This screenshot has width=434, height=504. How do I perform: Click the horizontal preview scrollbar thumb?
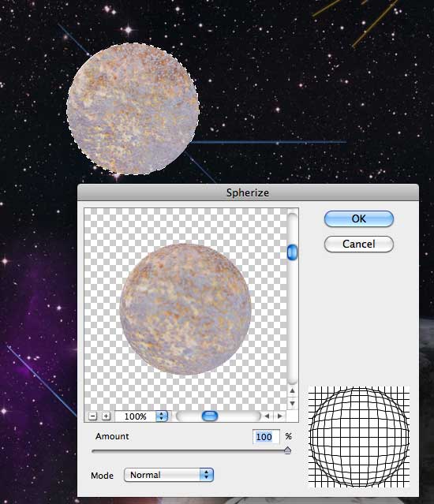click(x=210, y=416)
